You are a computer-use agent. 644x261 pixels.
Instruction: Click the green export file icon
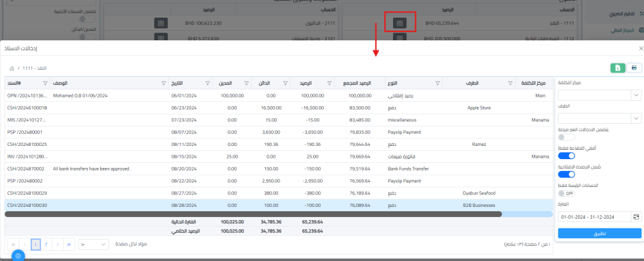click(618, 68)
